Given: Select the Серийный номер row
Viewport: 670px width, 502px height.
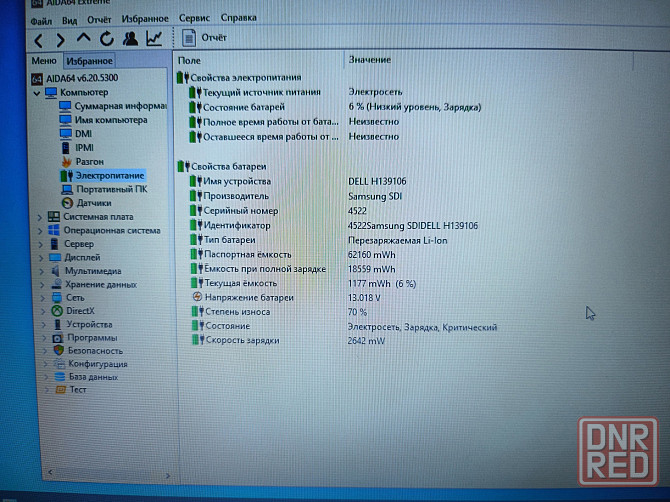Looking at the screenshot, I should [x=278, y=211].
